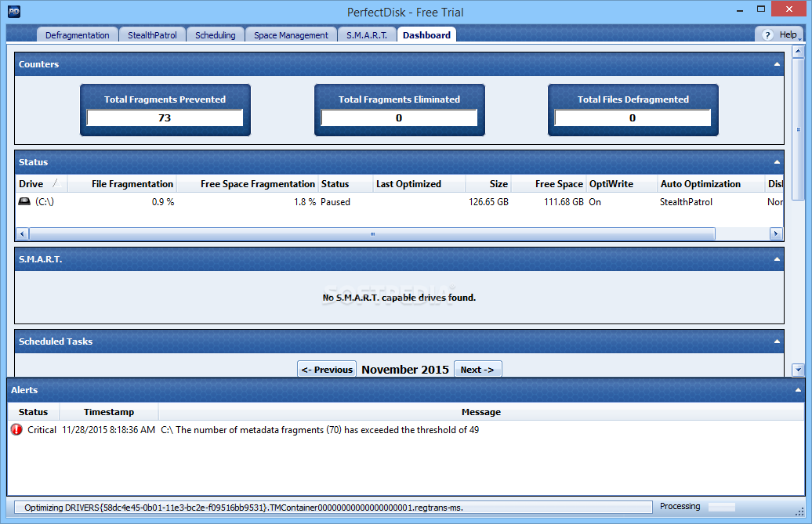812x524 pixels.
Task: Sort by Auto Optimization column header
Action: [710, 183]
